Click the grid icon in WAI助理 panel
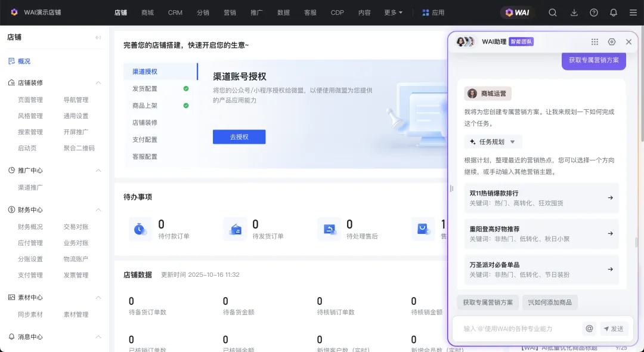Image resolution: width=644 pixels, height=352 pixels. click(x=595, y=42)
